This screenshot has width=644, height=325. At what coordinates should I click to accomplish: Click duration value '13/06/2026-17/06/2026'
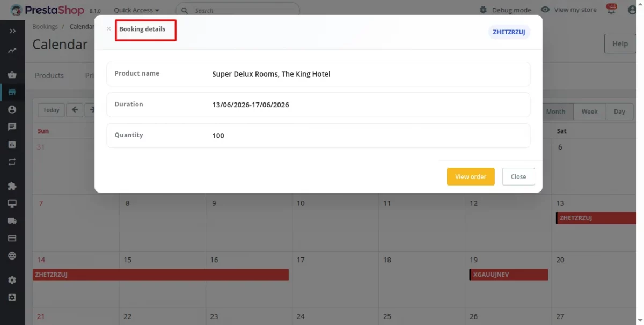(x=251, y=105)
